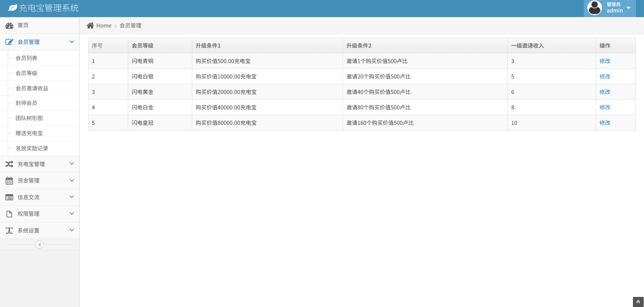Select 团队树形图 from the sidebar submenu
This screenshot has width=644, height=307.
click(x=29, y=118)
